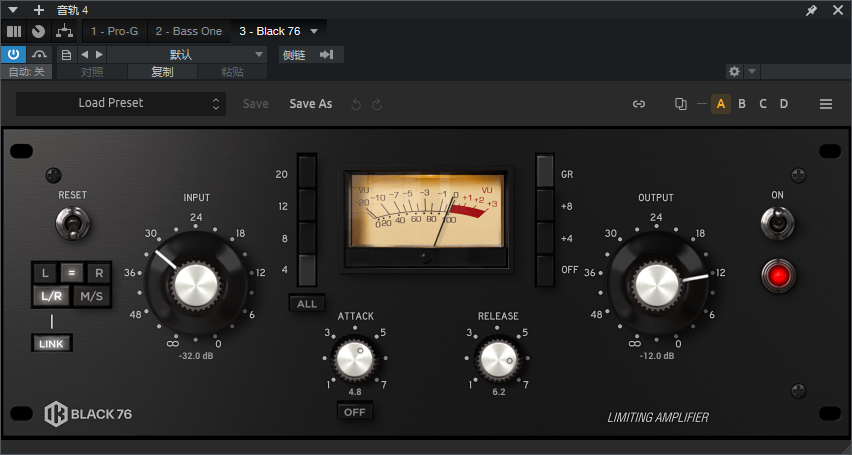The image size is (852, 455).
Task: Click the 粘贴 paste button
Action: [x=233, y=72]
